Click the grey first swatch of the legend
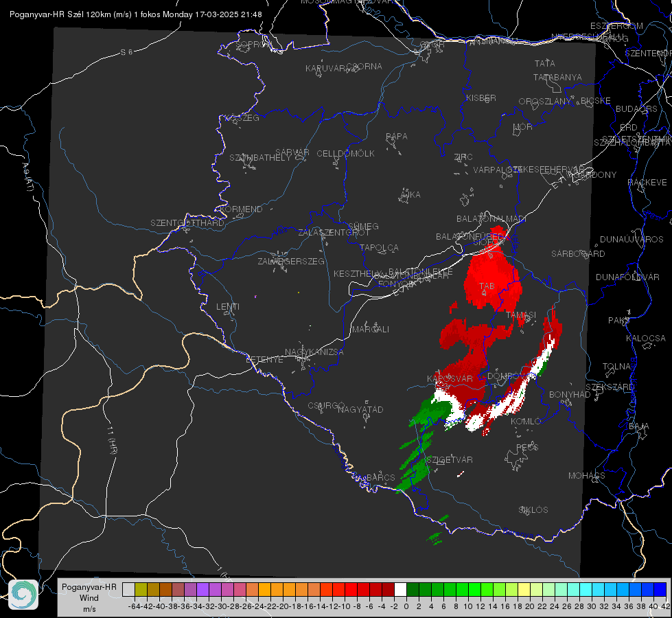This screenshot has height=618, width=672. tap(128, 589)
